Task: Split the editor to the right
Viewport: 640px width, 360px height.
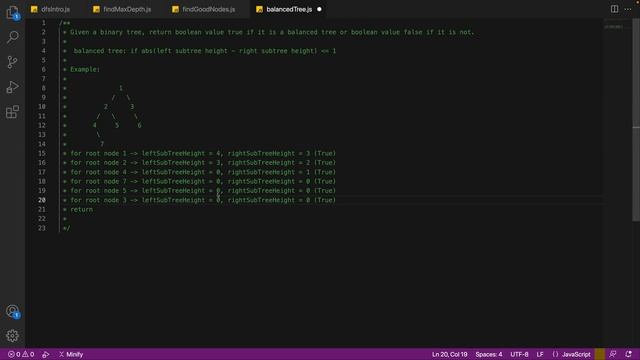Action: pos(614,9)
